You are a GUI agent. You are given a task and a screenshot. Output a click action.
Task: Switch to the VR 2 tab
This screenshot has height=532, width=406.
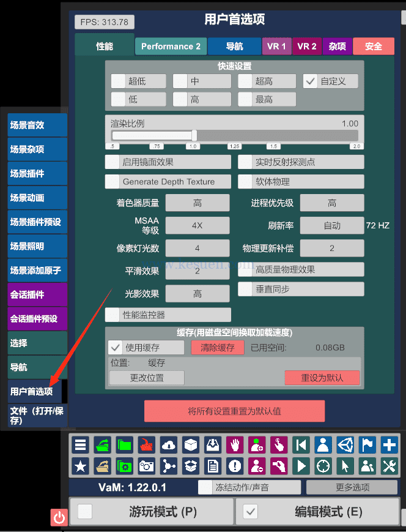(307, 46)
